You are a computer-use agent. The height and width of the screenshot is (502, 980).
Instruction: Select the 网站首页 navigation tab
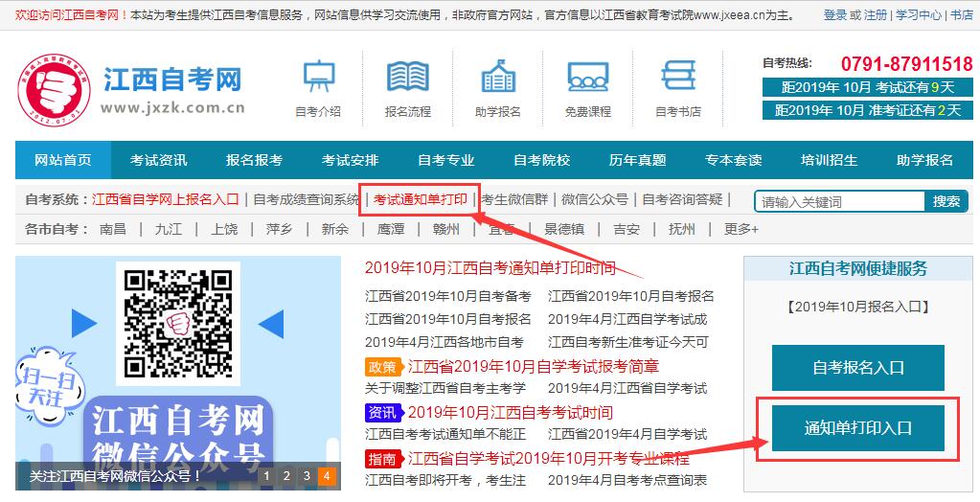click(63, 160)
